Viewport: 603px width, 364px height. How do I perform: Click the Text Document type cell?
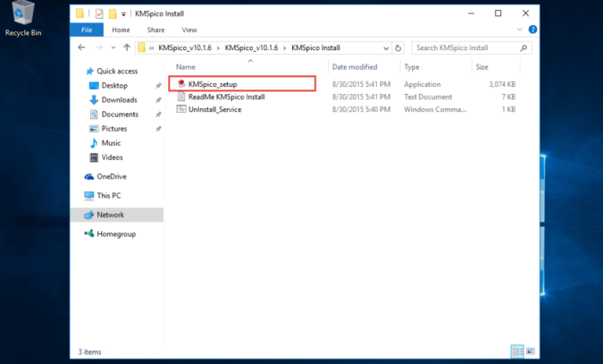click(428, 96)
